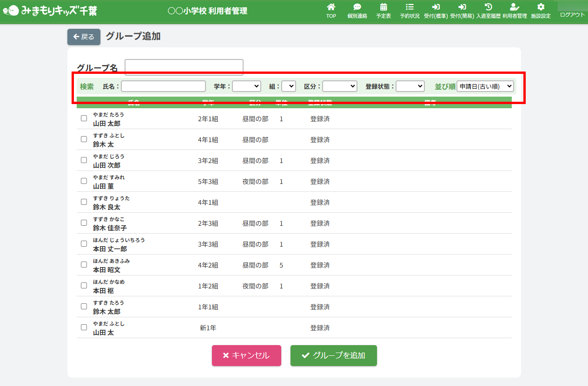Select checkbox for 鈴木 佳奈子

[x=84, y=223]
